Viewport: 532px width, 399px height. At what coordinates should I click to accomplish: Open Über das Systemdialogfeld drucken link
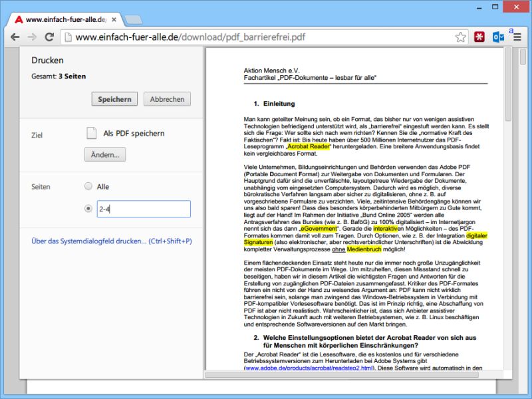coord(112,241)
